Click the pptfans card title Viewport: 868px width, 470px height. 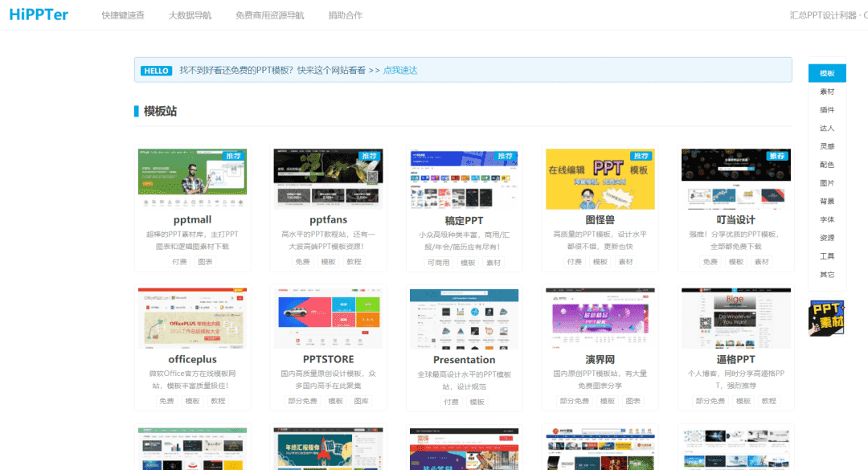tap(328, 220)
